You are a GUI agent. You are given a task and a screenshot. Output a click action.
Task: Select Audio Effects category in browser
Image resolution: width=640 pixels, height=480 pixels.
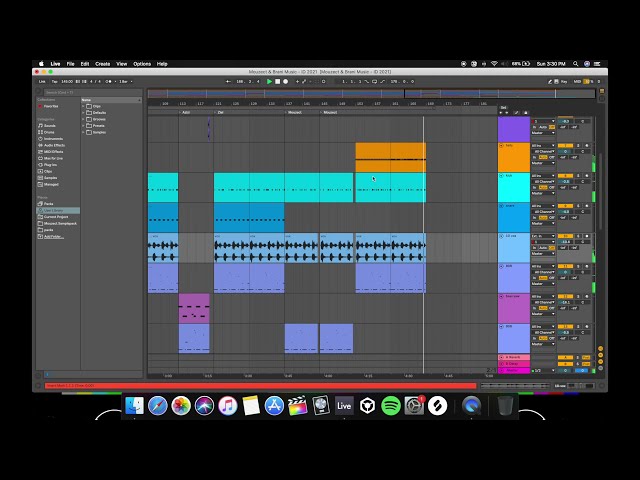(x=54, y=145)
